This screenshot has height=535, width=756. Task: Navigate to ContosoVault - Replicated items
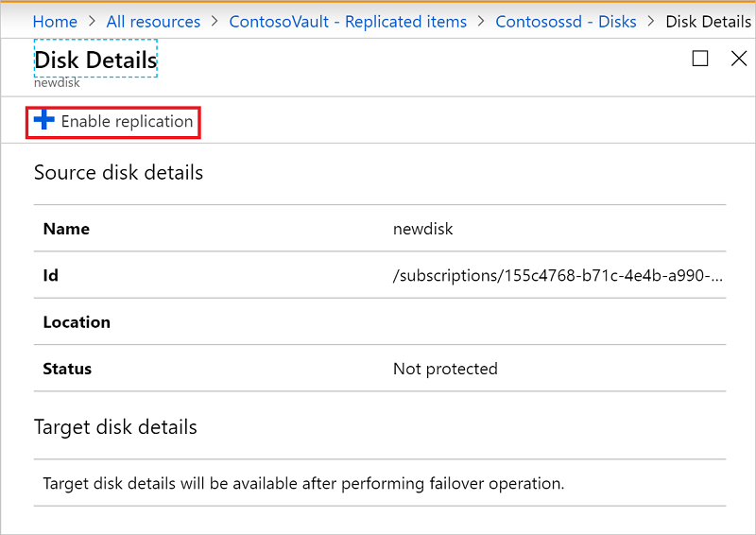[348, 22]
